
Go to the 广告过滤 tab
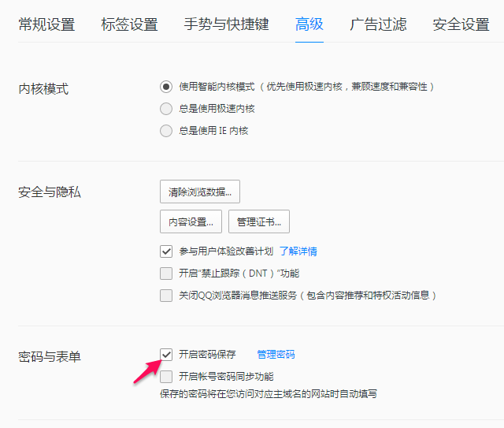pyautogui.click(x=378, y=24)
